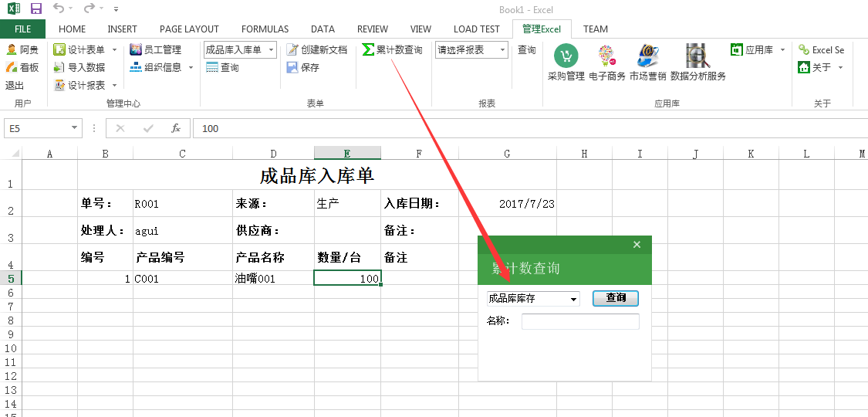
Task: Open the Name Box dropdown arrow
Action: click(x=75, y=128)
